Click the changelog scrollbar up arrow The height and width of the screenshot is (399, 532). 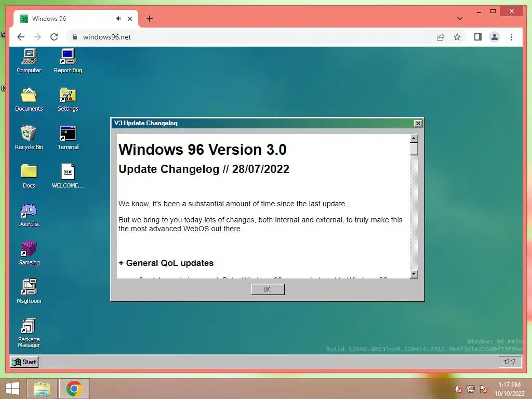click(x=414, y=138)
